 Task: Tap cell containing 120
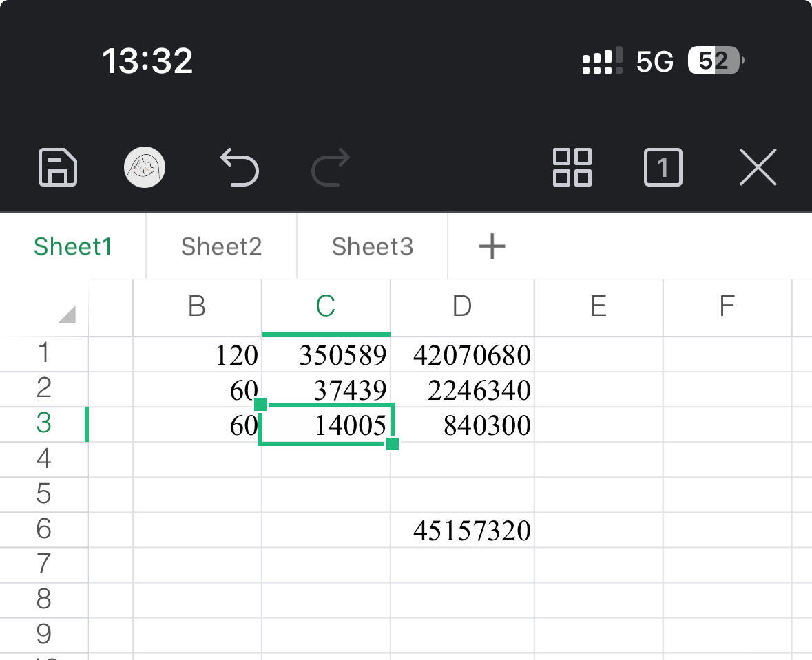[x=197, y=354]
